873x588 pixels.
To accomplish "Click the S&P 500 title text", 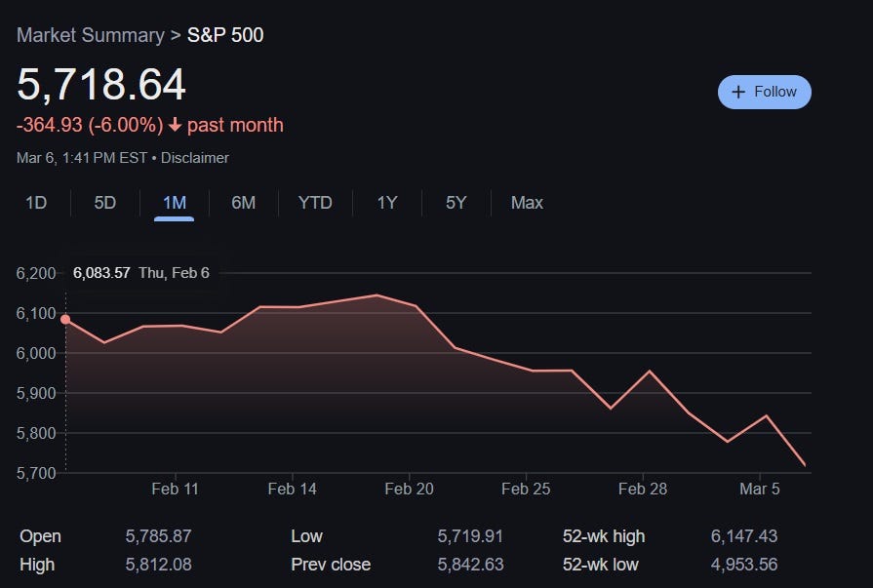I will point(225,35).
